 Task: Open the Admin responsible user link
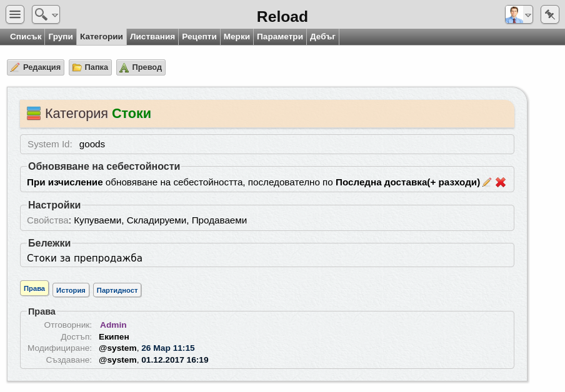click(113, 325)
